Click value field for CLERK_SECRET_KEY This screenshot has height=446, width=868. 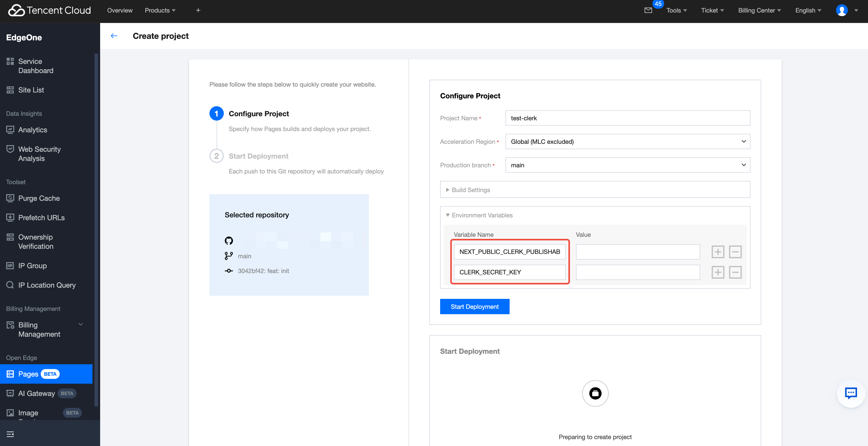point(638,272)
